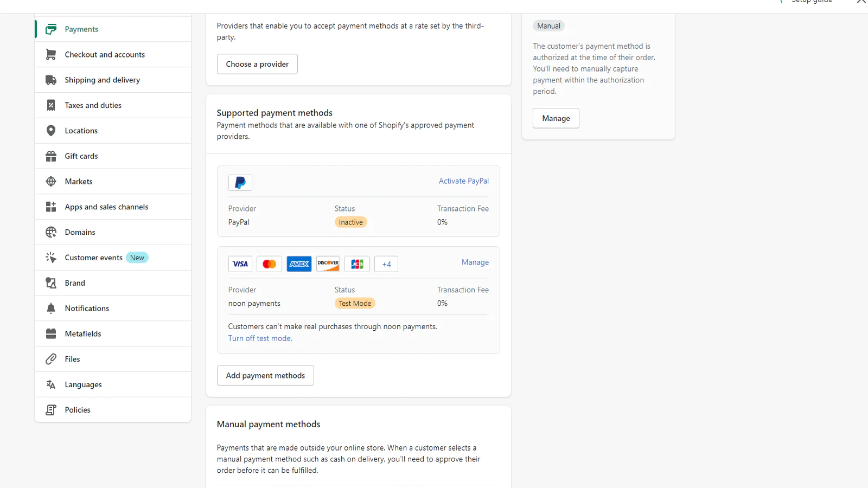Click Manage link for noon payments
Image resolution: width=868 pixels, height=488 pixels.
475,262
